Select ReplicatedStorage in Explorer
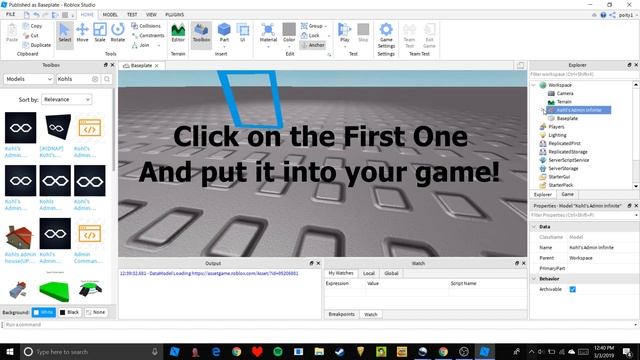 click(x=568, y=152)
